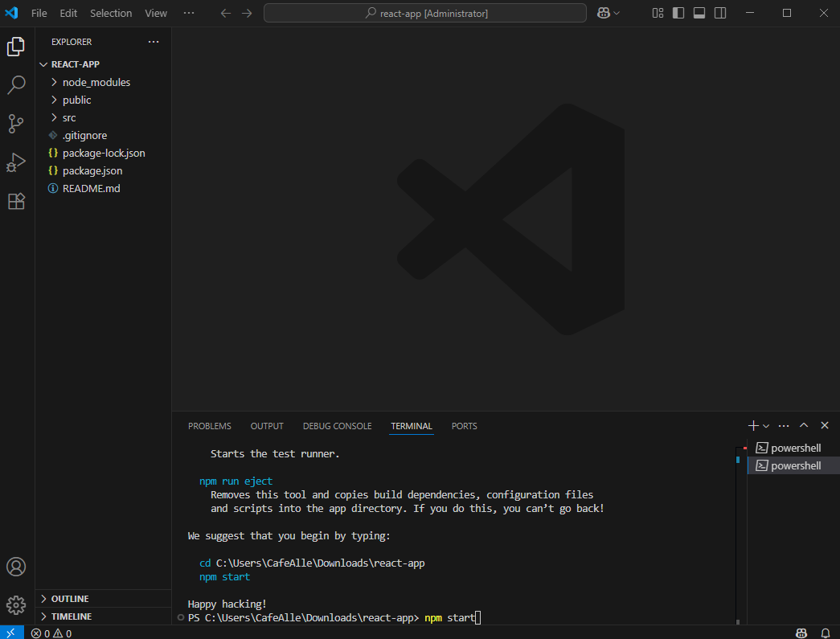This screenshot has height=639, width=840.
Task: Open remote window indicator in status bar
Action: click(11, 633)
